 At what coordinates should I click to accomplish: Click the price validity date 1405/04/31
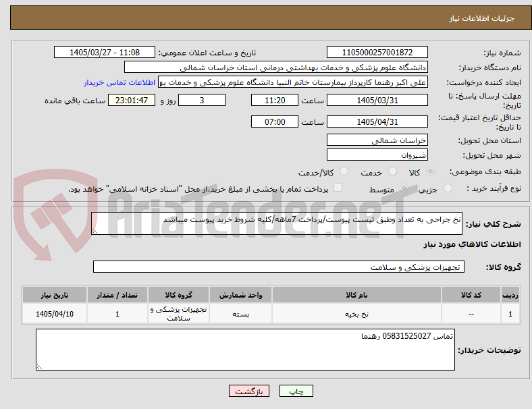coord(377,121)
